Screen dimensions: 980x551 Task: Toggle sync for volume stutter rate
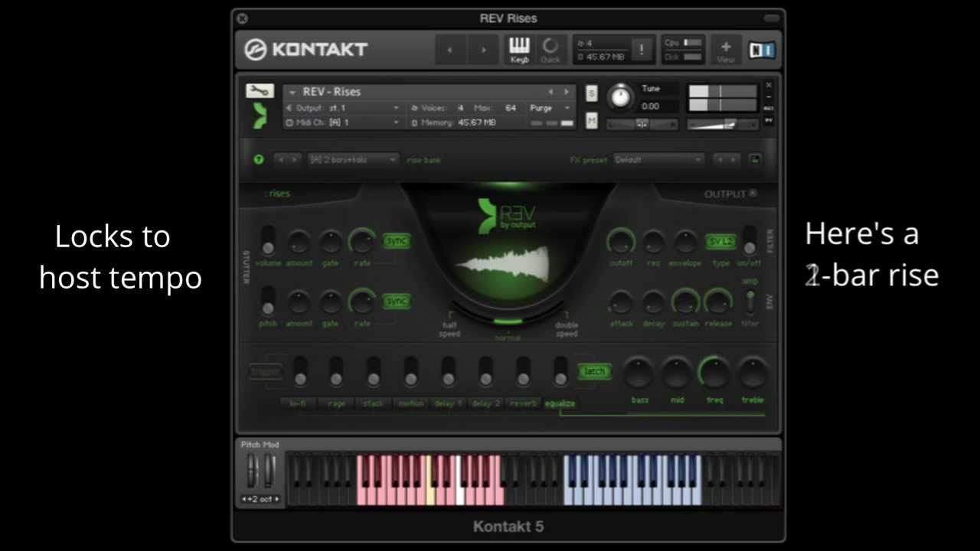click(x=397, y=241)
